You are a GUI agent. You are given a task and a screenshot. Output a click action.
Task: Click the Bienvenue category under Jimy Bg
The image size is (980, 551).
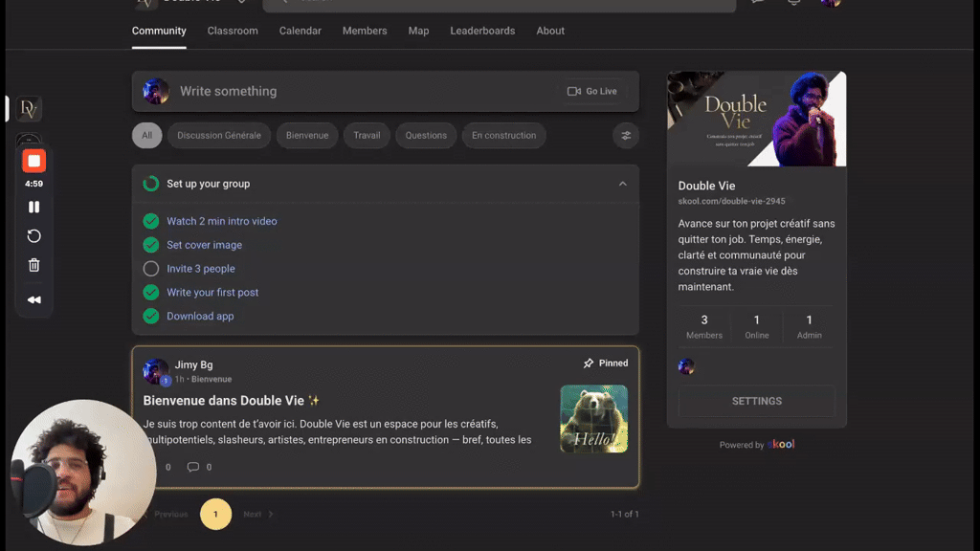point(212,379)
